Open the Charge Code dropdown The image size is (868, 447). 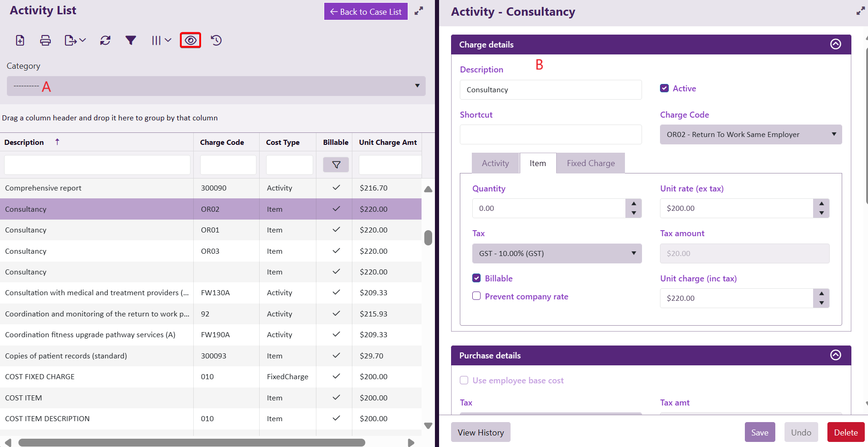click(x=750, y=135)
